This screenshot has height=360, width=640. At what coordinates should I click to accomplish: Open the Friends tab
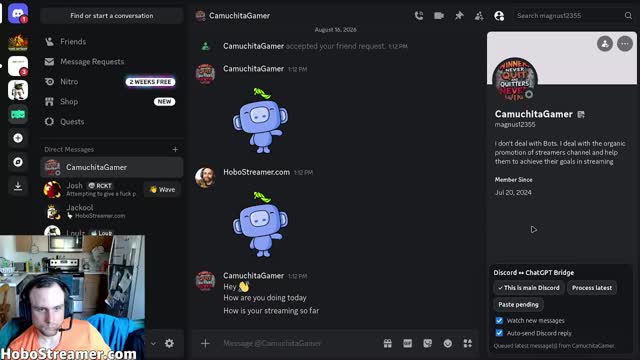pos(112,42)
